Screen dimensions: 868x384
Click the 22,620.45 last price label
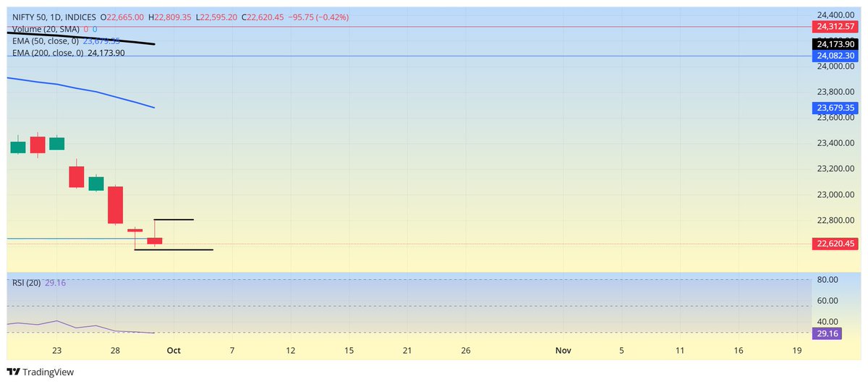(x=835, y=244)
